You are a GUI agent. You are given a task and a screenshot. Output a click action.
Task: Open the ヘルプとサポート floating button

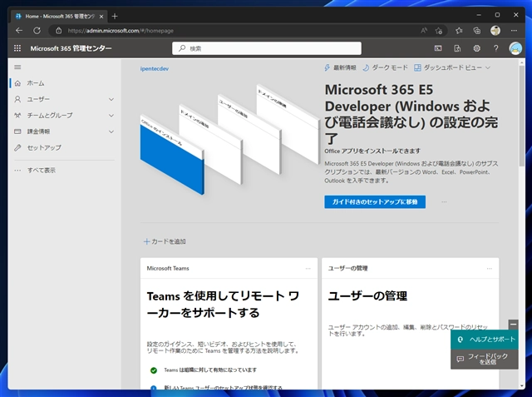(486, 340)
